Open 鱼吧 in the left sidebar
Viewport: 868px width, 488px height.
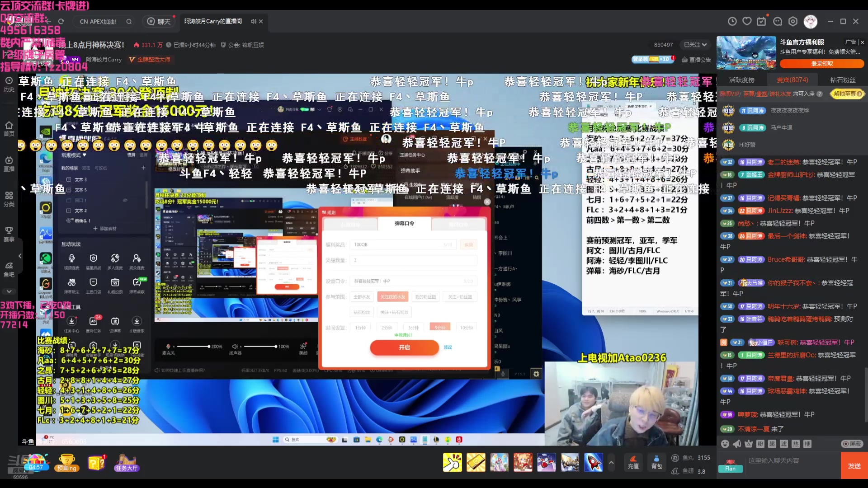pyautogui.click(x=9, y=270)
